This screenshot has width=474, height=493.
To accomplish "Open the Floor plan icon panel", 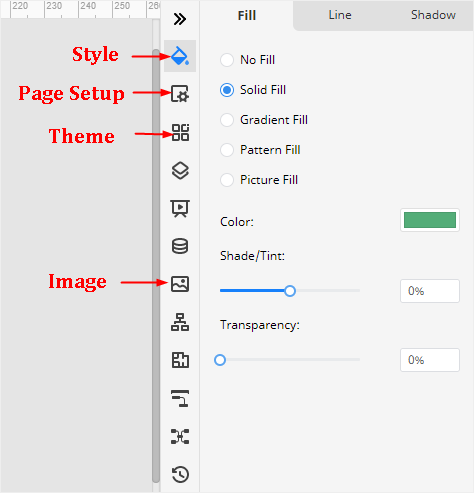I will tap(180, 360).
